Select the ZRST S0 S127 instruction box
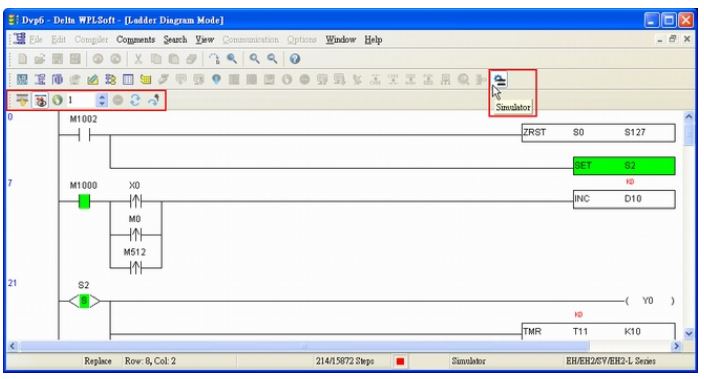Screen dimensions: 704x379 [x=598, y=133]
